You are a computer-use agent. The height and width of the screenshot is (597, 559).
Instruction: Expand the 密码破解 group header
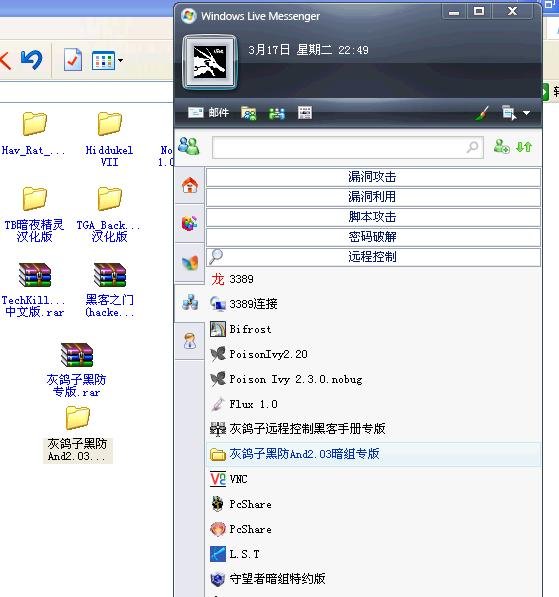pyautogui.click(x=373, y=237)
